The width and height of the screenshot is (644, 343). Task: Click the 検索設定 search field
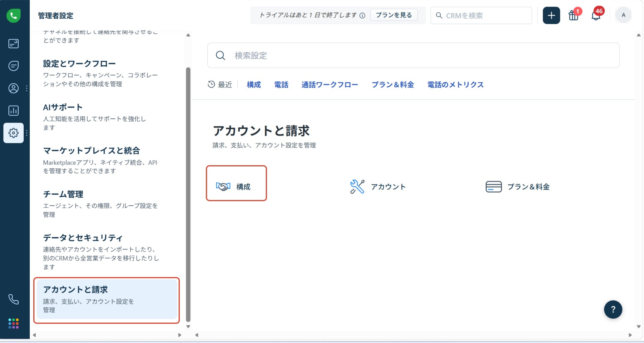[413, 55]
